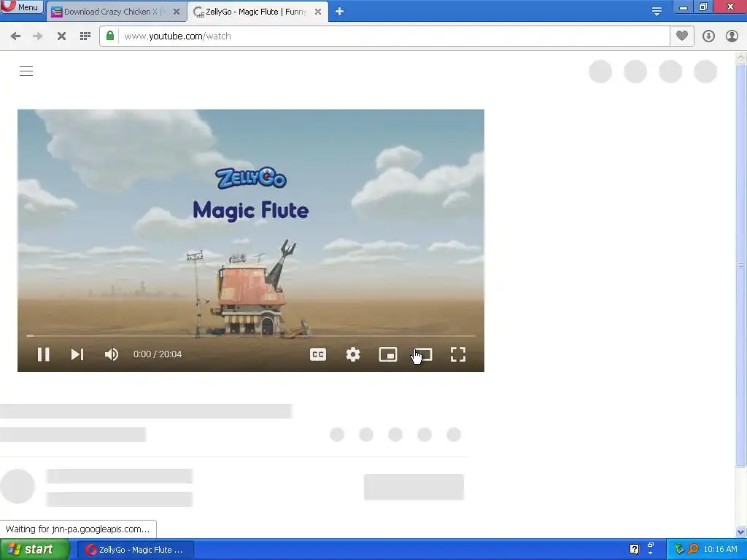Go back to previous page
Screen dimensions: 747x560
pos(15,36)
